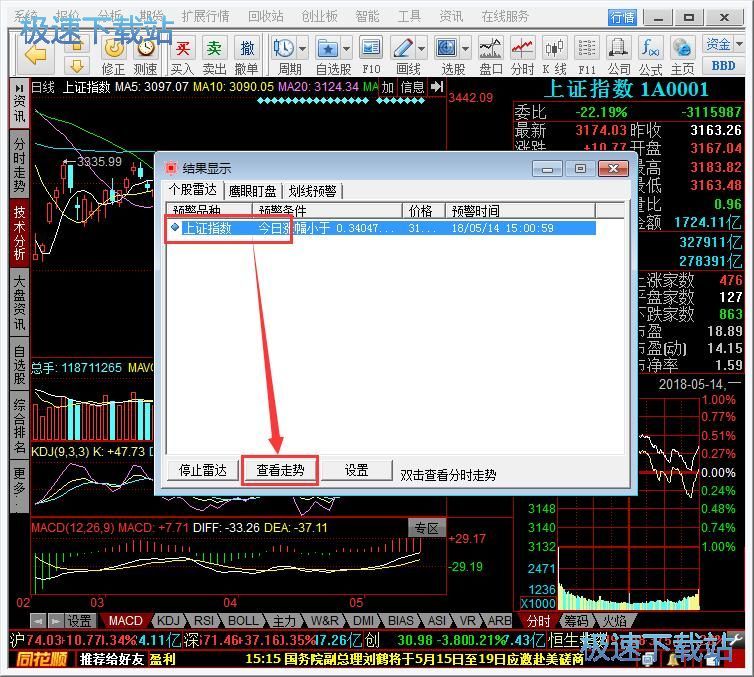Image resolution: width=754 pixels, height=677 pixels.
Task: Select the KDJ indicator tab
Action: click(168, 621)
